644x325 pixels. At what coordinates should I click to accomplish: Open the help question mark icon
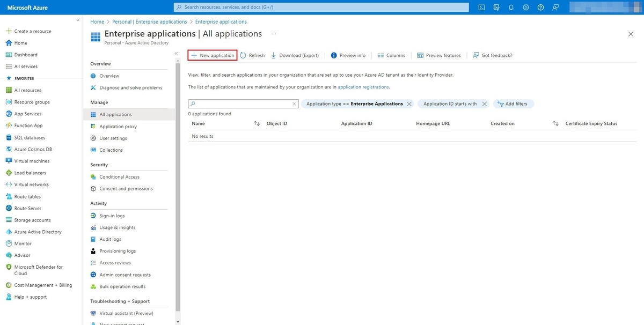click(x=540, y=8)
